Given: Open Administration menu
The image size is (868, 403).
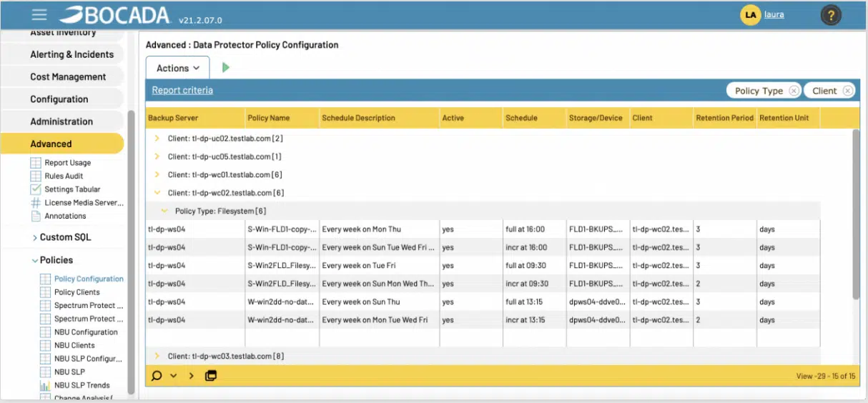Looking at the screenshot, I should pos(61,121).
